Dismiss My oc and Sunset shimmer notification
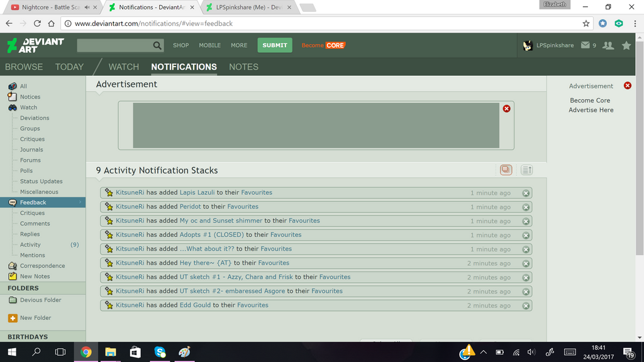Viewport: 644px width, 362px height. pyautogui.click(x=526, y=221)
